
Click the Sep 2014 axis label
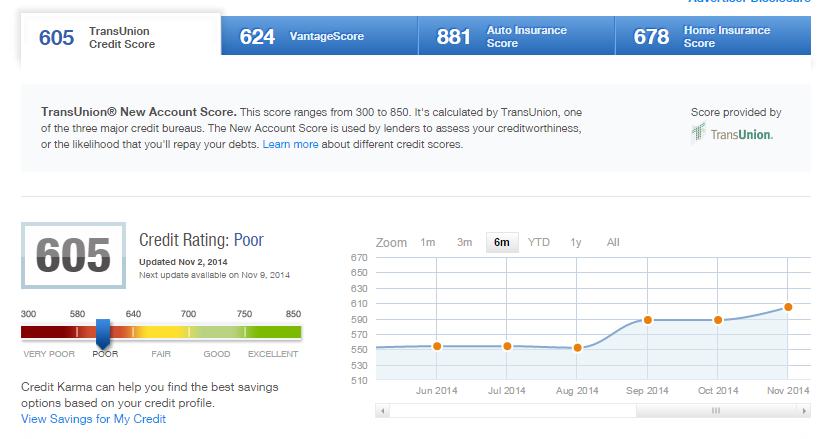tap(647, 391)
